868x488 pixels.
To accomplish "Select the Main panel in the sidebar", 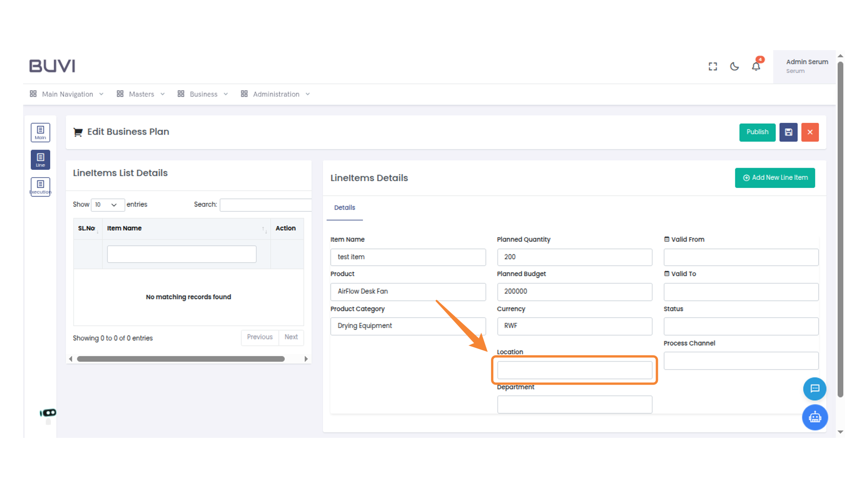I will point(40,132).
